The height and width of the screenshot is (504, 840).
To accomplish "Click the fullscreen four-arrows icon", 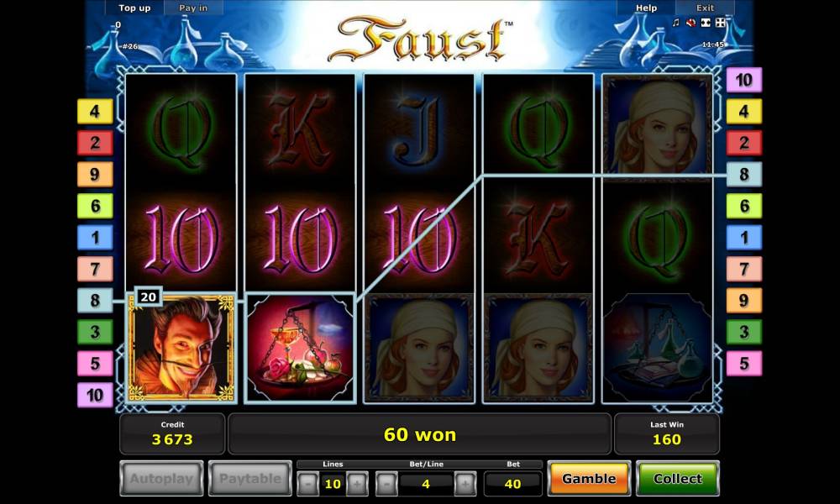I will pos(721,23).
